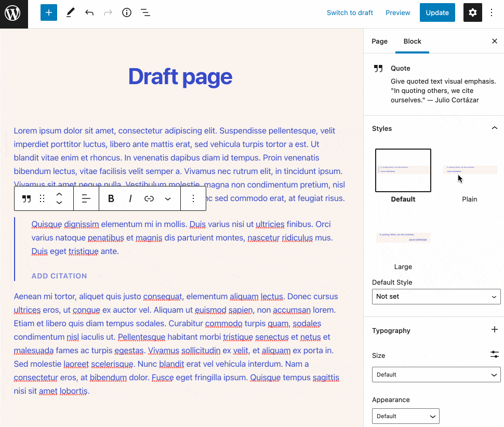This screenshot has height=427, width=504.
Task: Click the Switch to draft link
Action: 350,13
